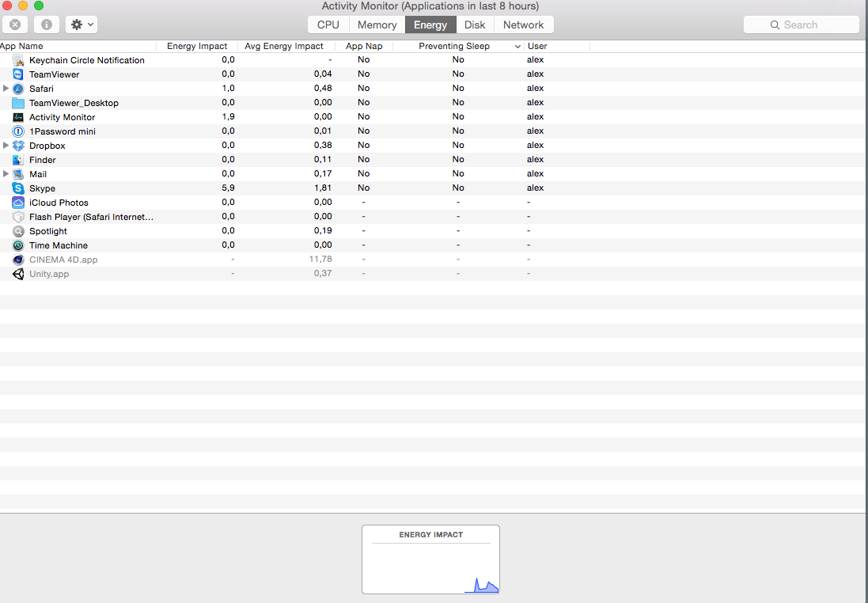
Task: Expand the Dropbox process group
Action: (6, 146)
